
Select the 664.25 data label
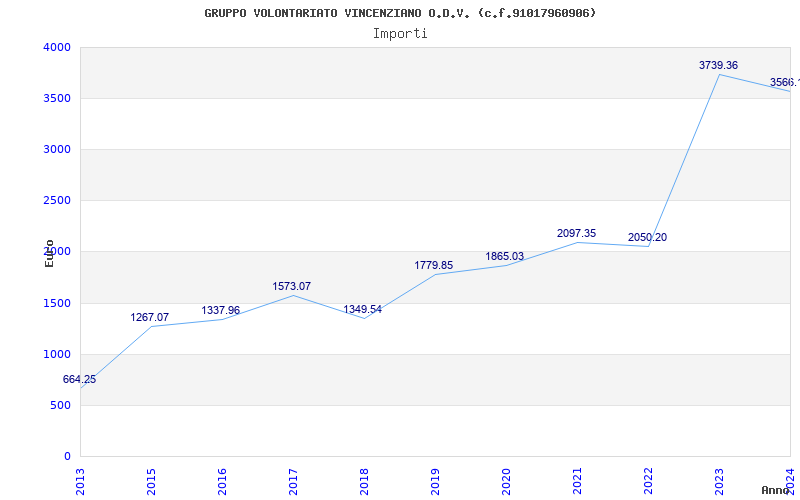click(79, 380)
